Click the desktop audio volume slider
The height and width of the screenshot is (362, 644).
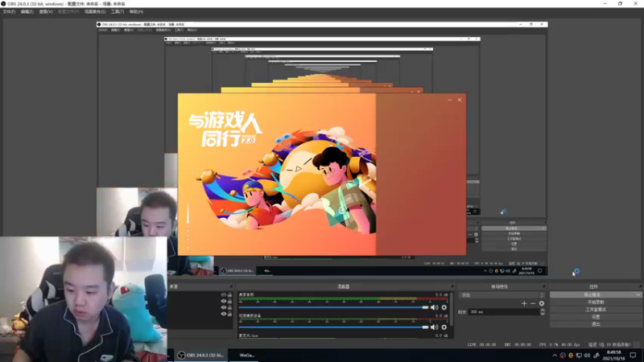(x=333, y=307)
